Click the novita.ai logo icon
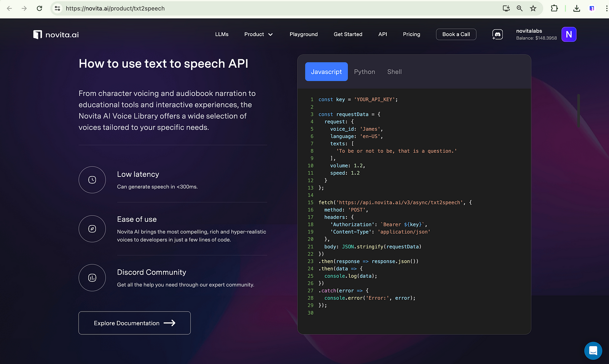The image size is (609, 364). tap(37, 35)
